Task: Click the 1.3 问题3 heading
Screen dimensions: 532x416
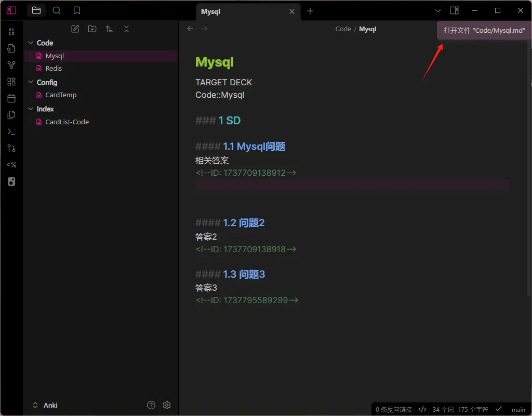Action: point(244,274)
